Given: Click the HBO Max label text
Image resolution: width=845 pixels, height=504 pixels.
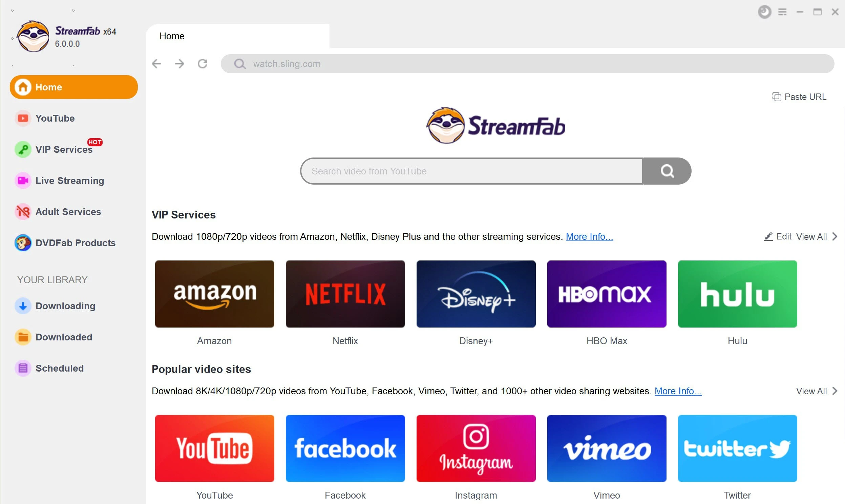Looking at the screenshot, I should coord(607,341).
